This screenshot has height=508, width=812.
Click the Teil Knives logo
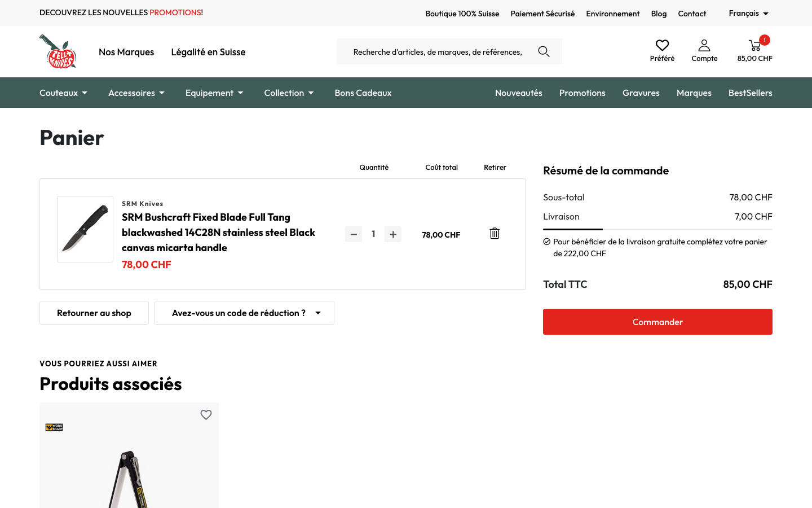pyautogui.click(x=58, y=51)
